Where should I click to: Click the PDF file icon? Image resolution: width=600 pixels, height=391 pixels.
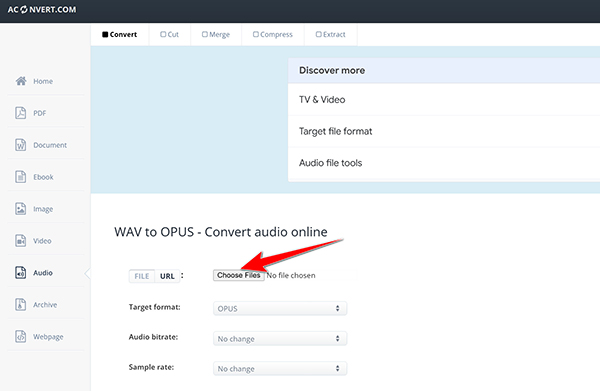point(21,113)
